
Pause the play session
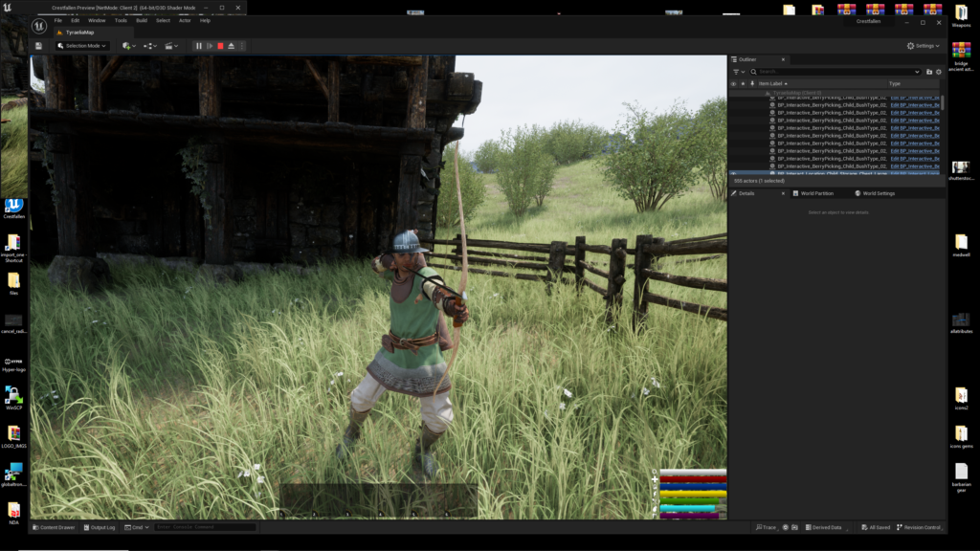click(x=199, y=46)
